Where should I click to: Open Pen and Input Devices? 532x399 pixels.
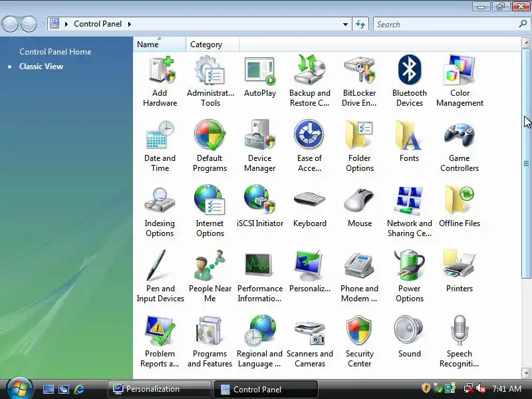[x=160, y=277]
